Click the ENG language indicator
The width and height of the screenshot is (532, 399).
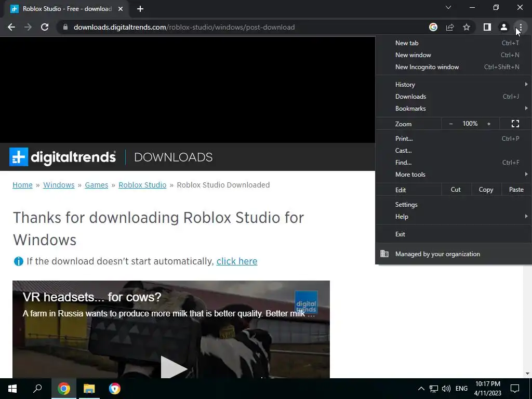(x=461, y=389)
